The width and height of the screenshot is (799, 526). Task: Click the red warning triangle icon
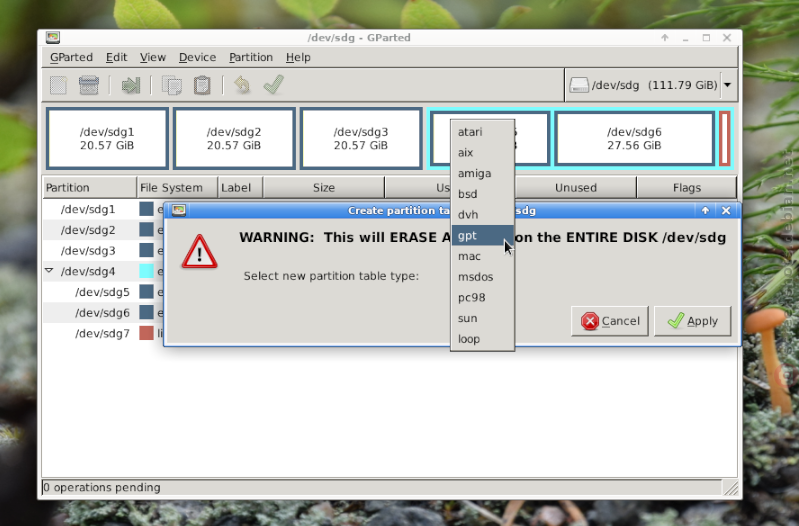[x=199, y=251]
